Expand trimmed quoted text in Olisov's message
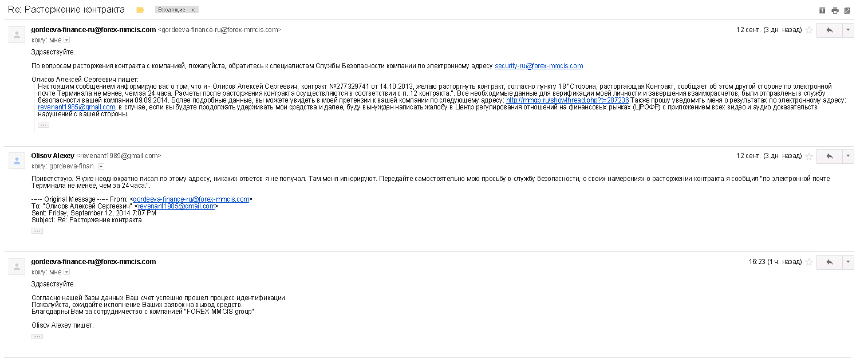Viewport: 868px width, 362px height. (x=37, y=231)
